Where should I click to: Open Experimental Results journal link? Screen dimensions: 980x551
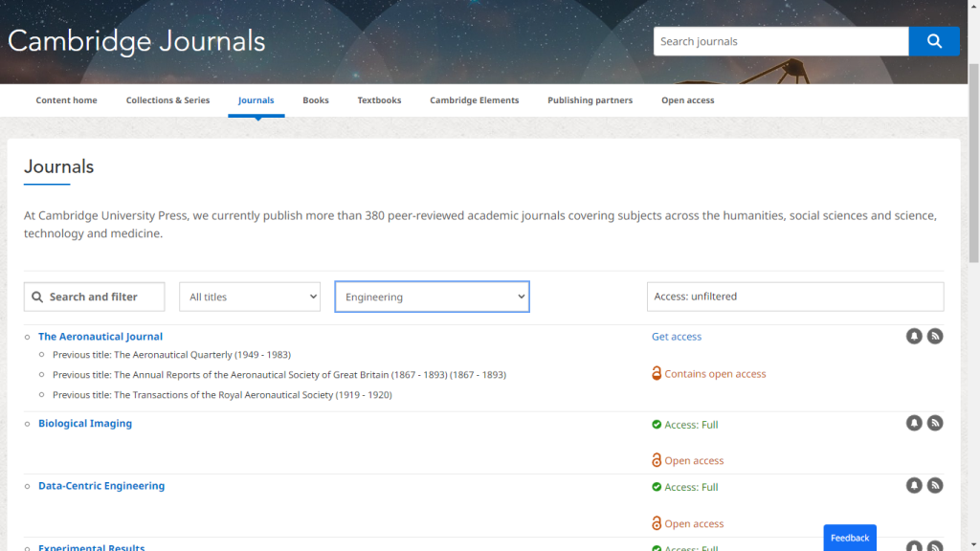pyautogui.click(x=91, y=547)
